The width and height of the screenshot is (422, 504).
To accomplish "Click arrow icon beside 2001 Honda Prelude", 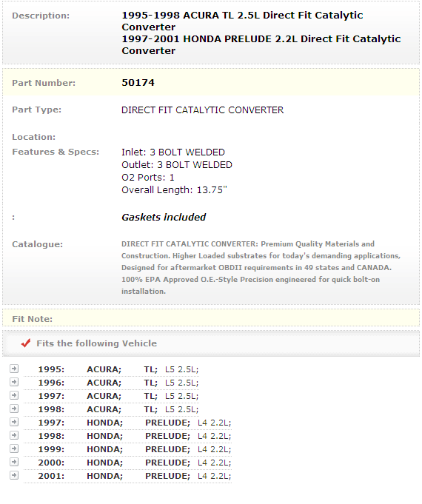I will (14, 475).
